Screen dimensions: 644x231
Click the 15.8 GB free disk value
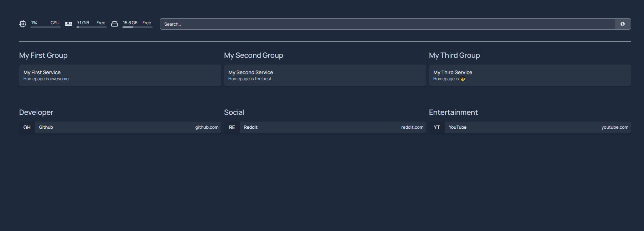pyautogui.click(x=130, y=23)
